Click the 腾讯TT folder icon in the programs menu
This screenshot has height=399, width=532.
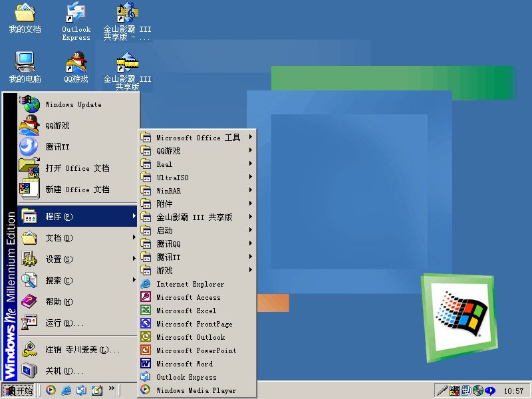(x=146, y=257)
